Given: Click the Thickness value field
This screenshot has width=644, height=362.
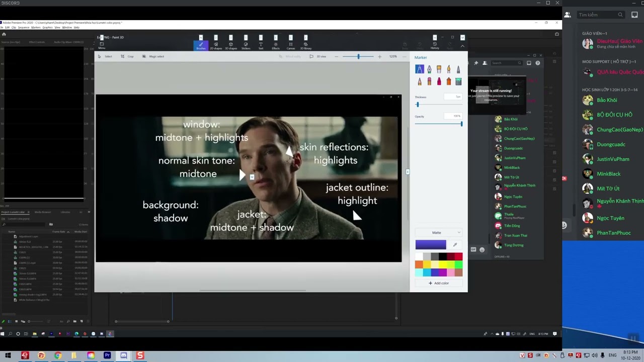Looking at the screenshot, I should pos(453,97).
